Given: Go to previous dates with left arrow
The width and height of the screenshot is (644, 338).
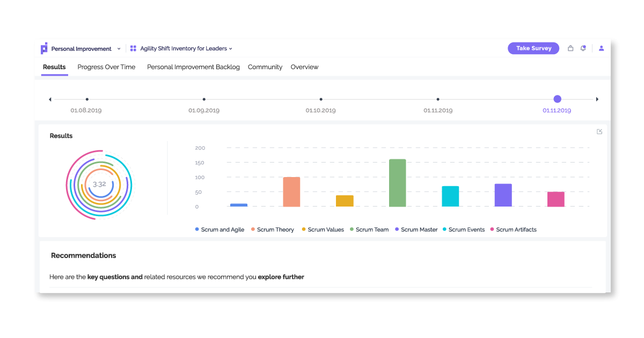Looking at the screenshot, I should 50,99.
